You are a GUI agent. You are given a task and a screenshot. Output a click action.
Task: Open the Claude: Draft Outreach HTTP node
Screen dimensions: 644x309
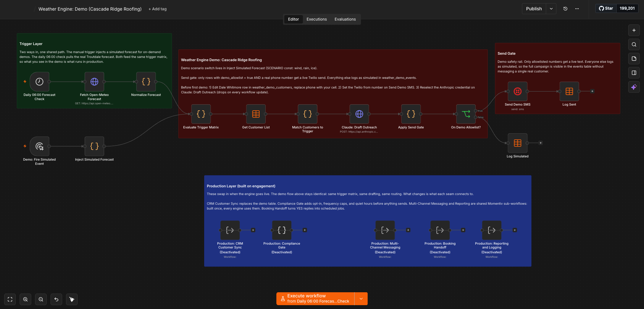coord(359,114)
